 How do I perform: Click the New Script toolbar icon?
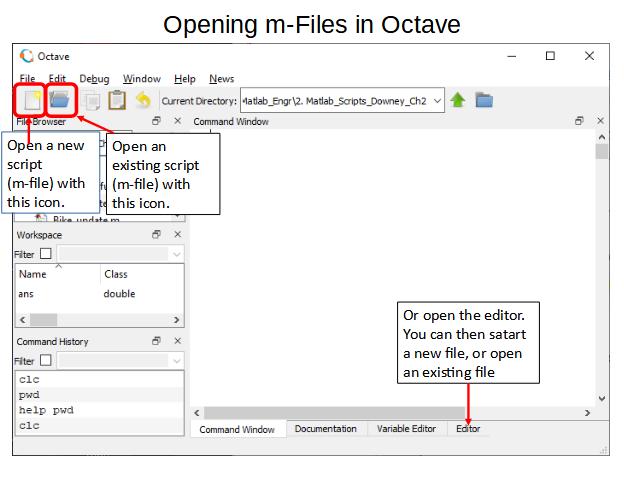[30, 100]
